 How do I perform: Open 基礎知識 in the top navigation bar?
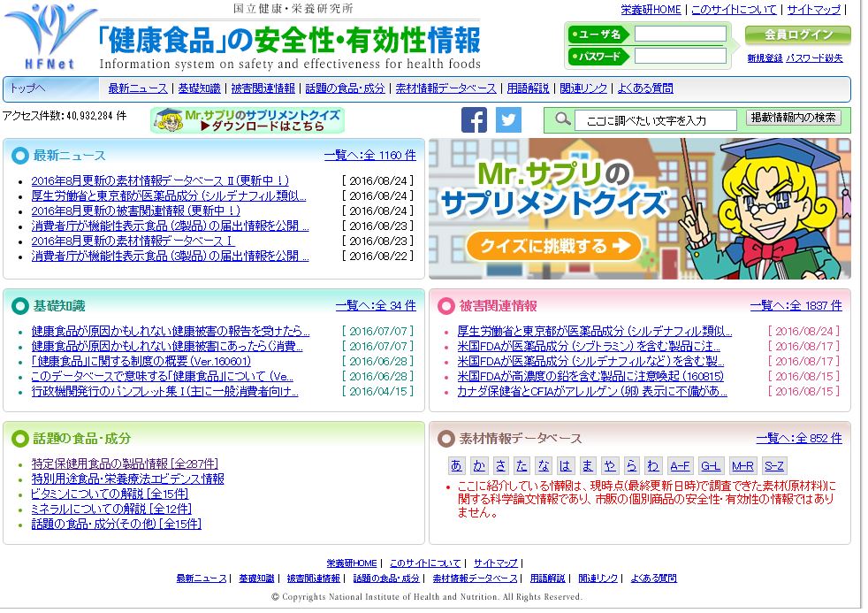(x=199, y=88)
